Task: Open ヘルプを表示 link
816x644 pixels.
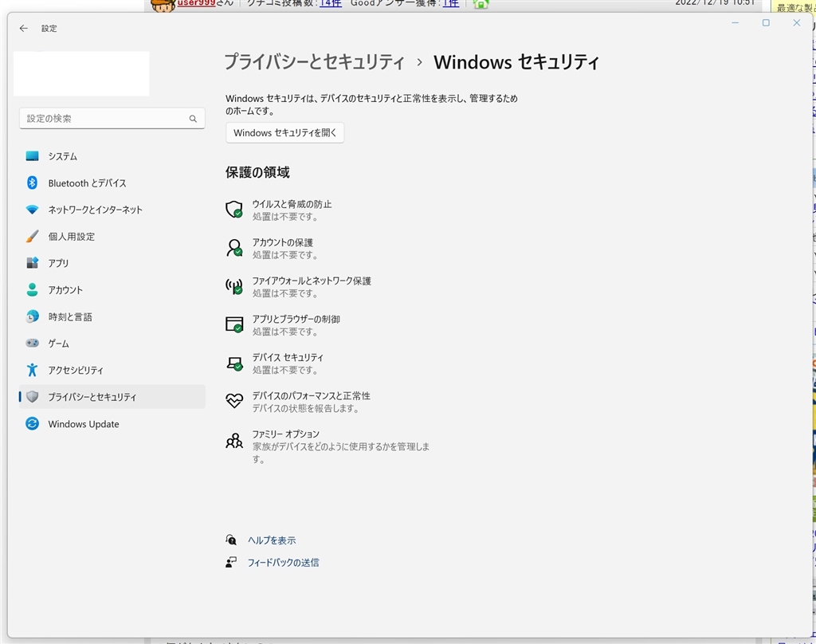Action: click(272, 540)
